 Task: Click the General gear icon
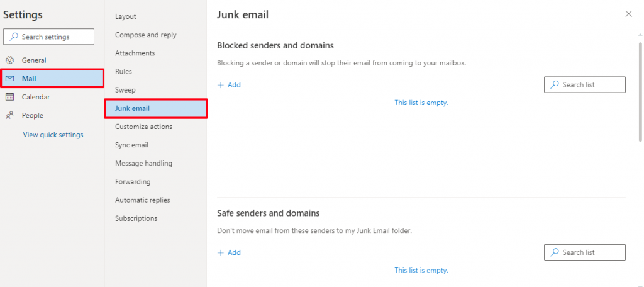[10, 60]
